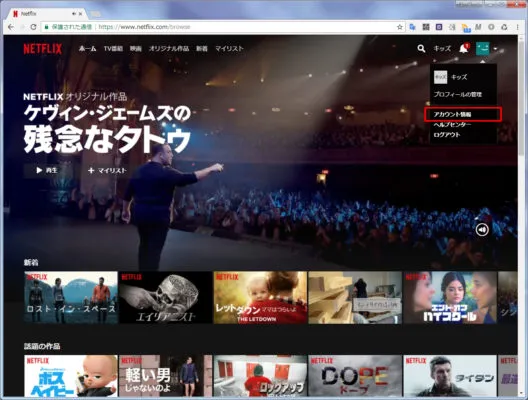Screen dimensions: 528x400
Task: Open プロフィールの管理 in dropdown
Action: point(458,94)
